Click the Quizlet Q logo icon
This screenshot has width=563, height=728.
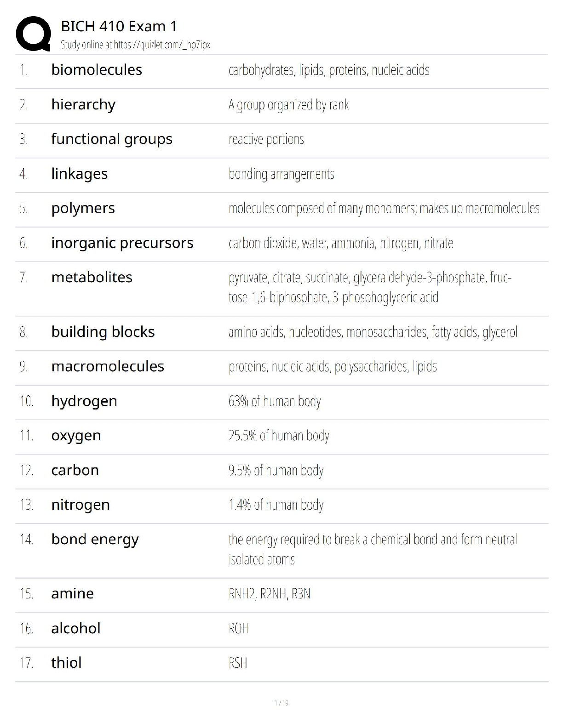(x=33, y=34)
